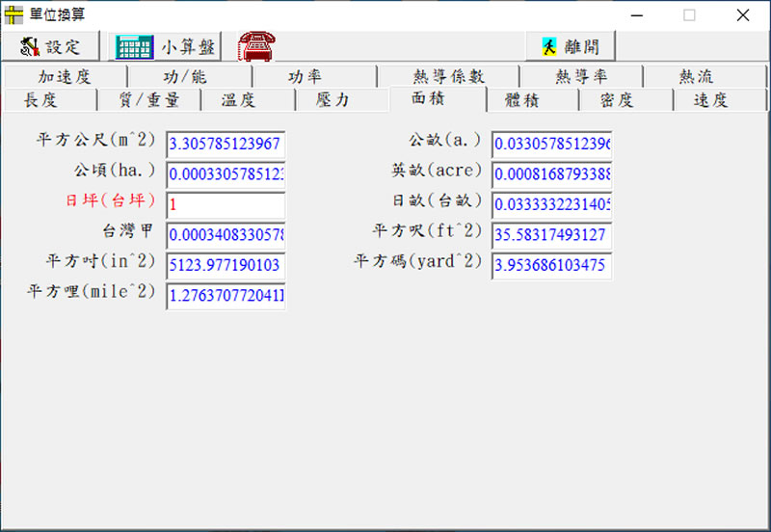Click the app icon in title bar
771x532 pixels.
(14, 14)
